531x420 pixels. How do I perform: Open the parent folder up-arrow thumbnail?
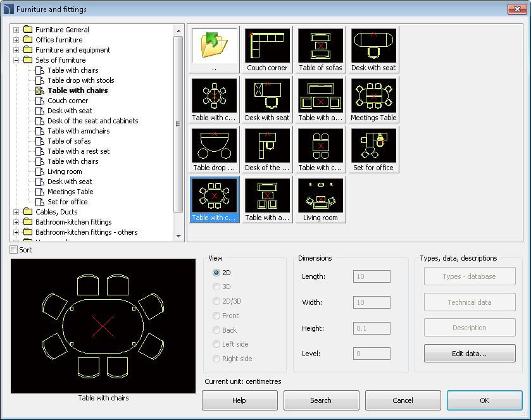coord(214,46)
